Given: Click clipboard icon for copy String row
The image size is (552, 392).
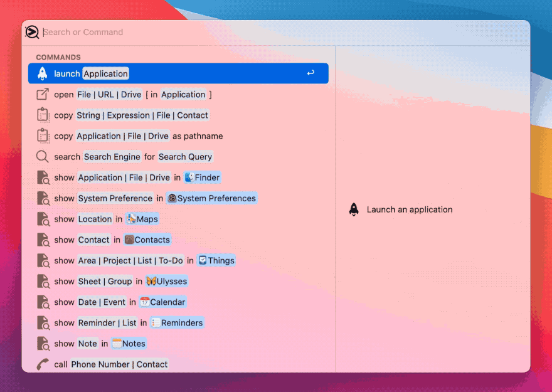Looking at the screenshot, I should pyautogui.click(x=43, y=115).
